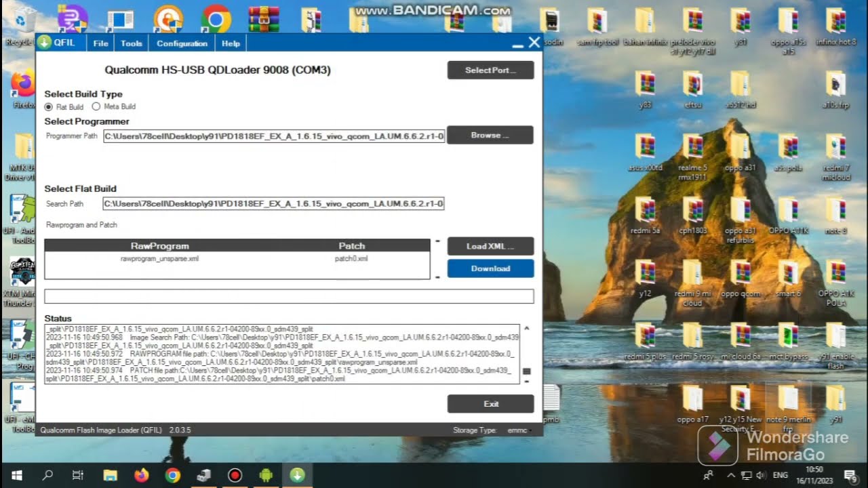
Task: Select the Meta Build radio option
Action: point(96,106)
